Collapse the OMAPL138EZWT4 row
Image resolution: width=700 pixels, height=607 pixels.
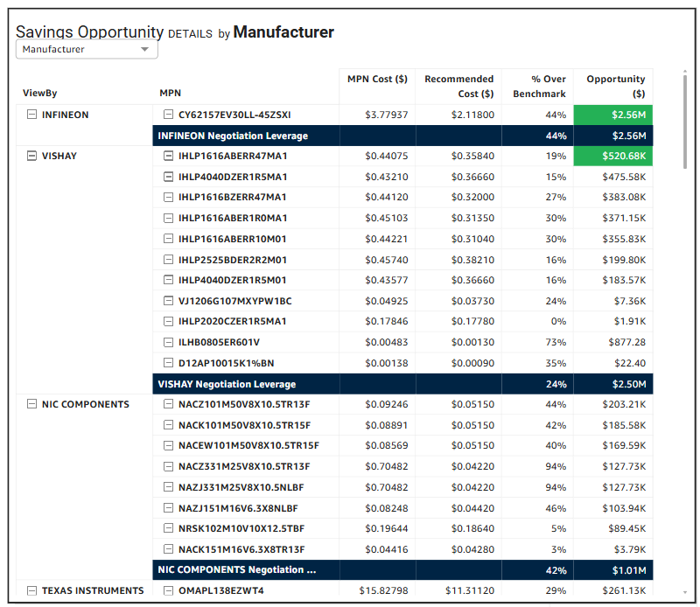[168, 590]
